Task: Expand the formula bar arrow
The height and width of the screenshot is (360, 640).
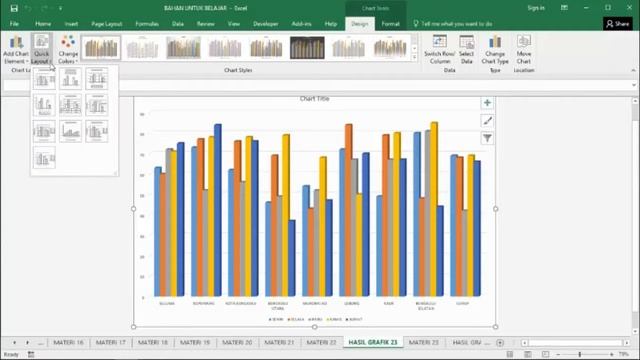Action: (633, 85)
